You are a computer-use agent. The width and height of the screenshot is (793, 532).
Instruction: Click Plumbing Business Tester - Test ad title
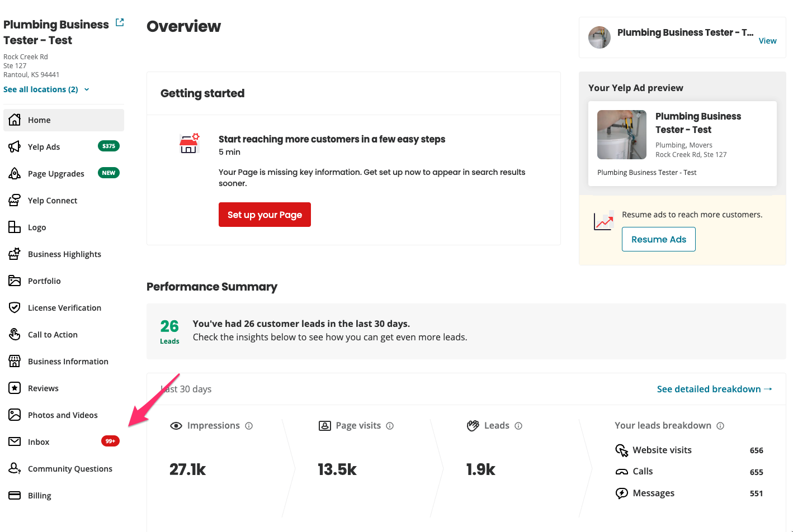tap(698, 123)
